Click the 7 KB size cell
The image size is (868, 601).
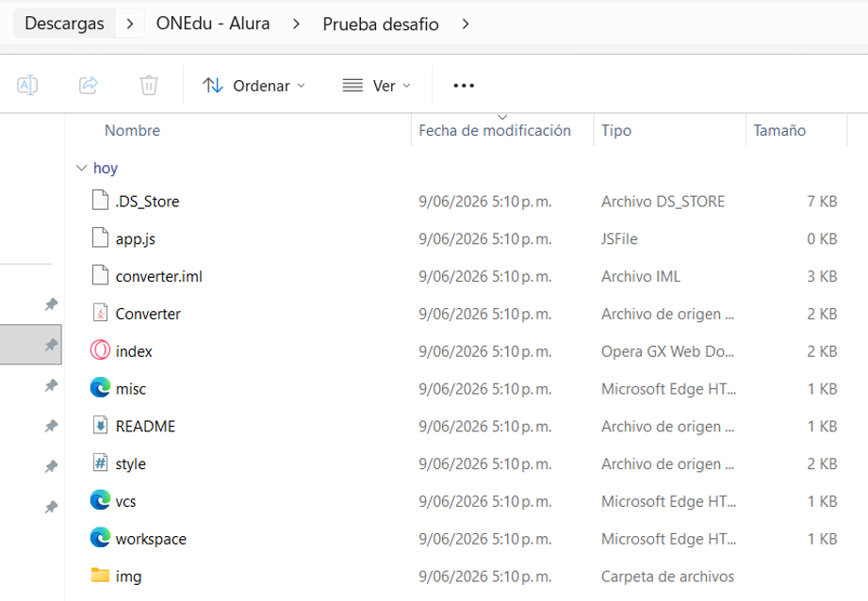pos(822,202)
